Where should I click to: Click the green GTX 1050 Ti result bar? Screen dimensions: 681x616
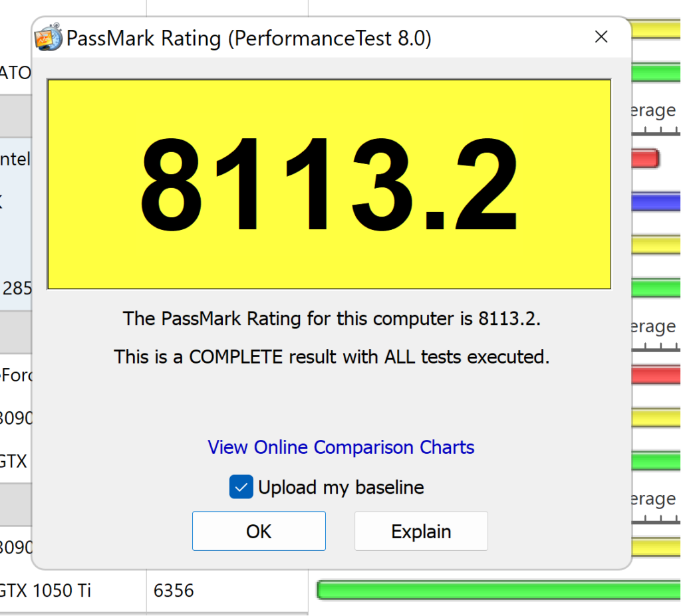499,590
